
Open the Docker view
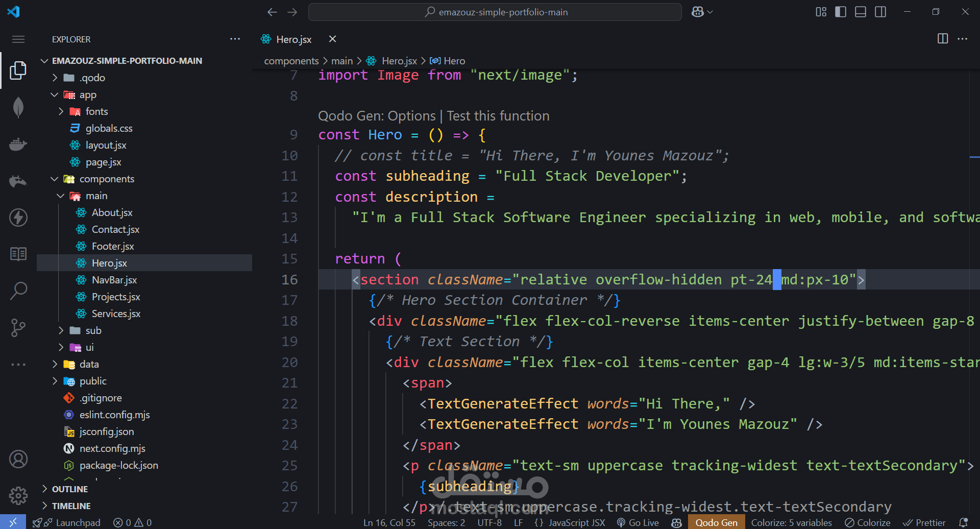[x=18, y=145]
